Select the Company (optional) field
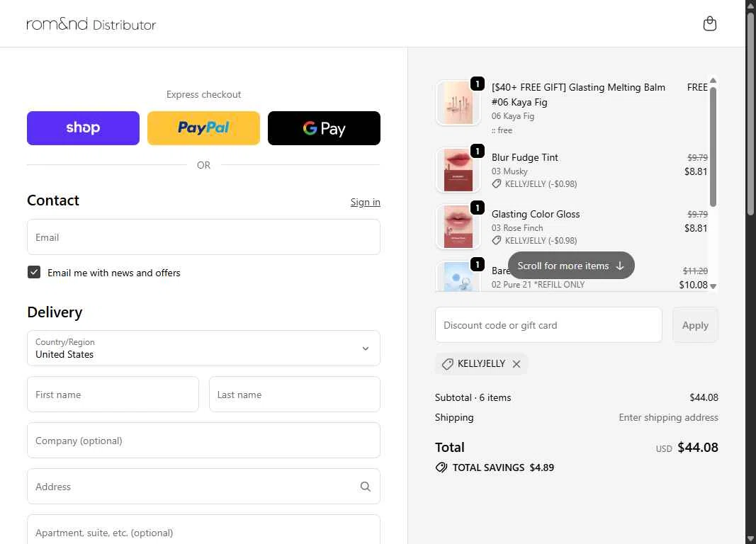The height and width of the screenshot is (544, 756). click(x=203, y=441)
